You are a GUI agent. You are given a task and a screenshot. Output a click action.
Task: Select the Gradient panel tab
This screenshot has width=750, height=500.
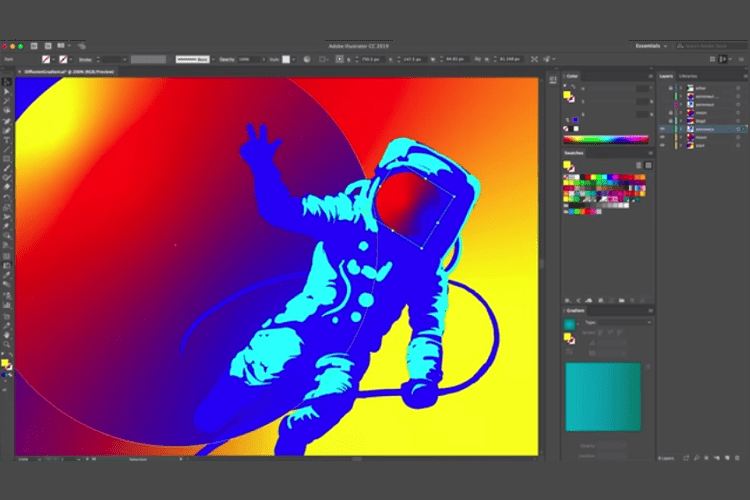pyautogui.click(x=575, y=311)
